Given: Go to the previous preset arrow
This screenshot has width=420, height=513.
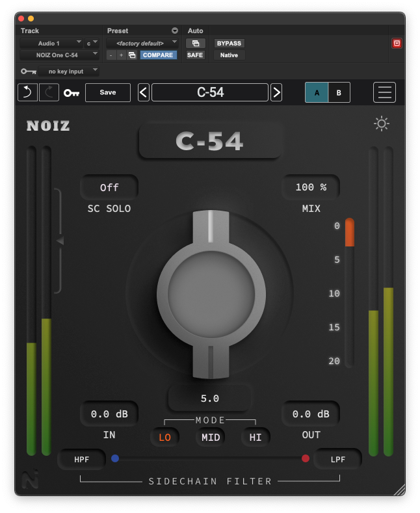Looking at the screenshot, I should 144,92.
